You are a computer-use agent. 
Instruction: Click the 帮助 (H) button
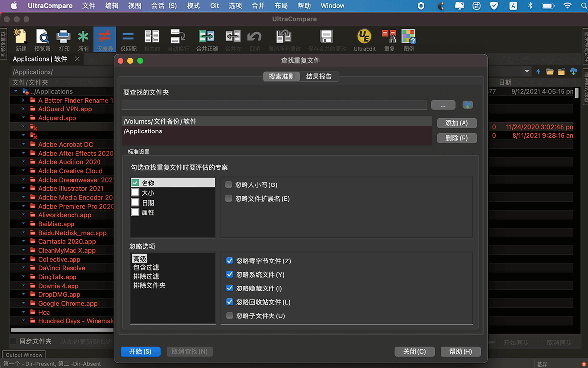461,352
